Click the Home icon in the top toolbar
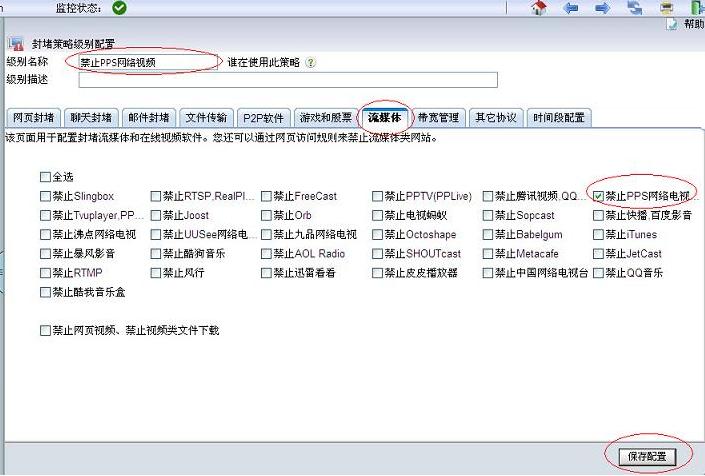Screen dimensions: 705x476 pyautogui.click(x=540, y=8)
